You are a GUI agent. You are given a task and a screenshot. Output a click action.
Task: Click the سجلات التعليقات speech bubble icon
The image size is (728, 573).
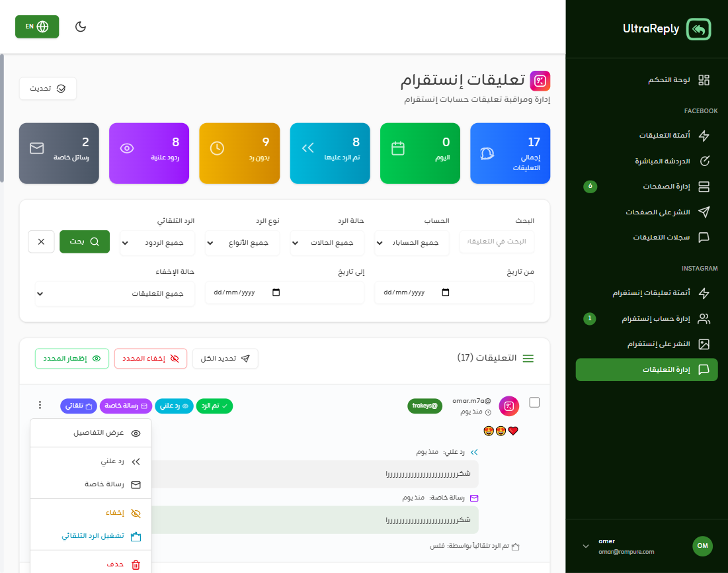pyautogui.click(x=704, y=237)
